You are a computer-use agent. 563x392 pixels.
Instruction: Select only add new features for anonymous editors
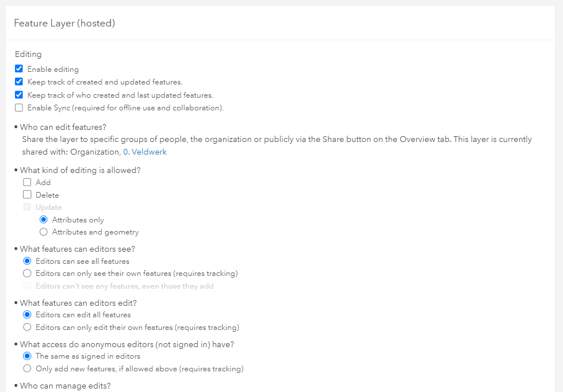26,368
